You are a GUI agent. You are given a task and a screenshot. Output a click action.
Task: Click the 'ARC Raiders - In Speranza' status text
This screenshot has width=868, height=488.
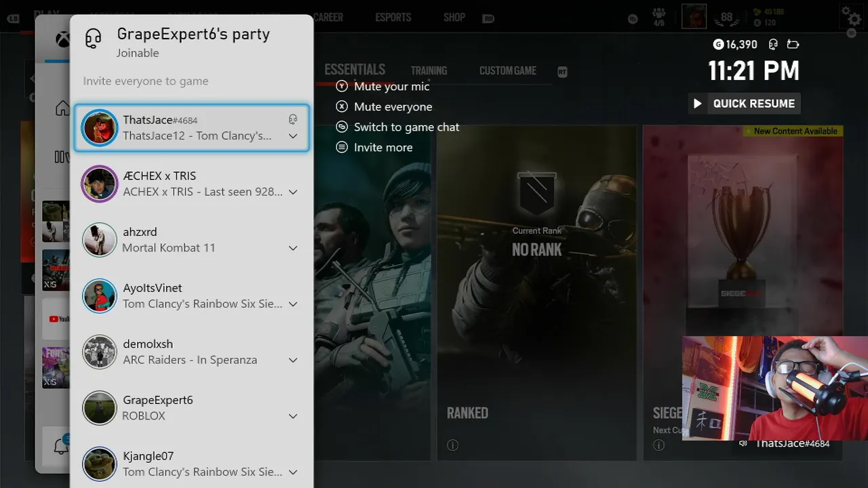190,360
